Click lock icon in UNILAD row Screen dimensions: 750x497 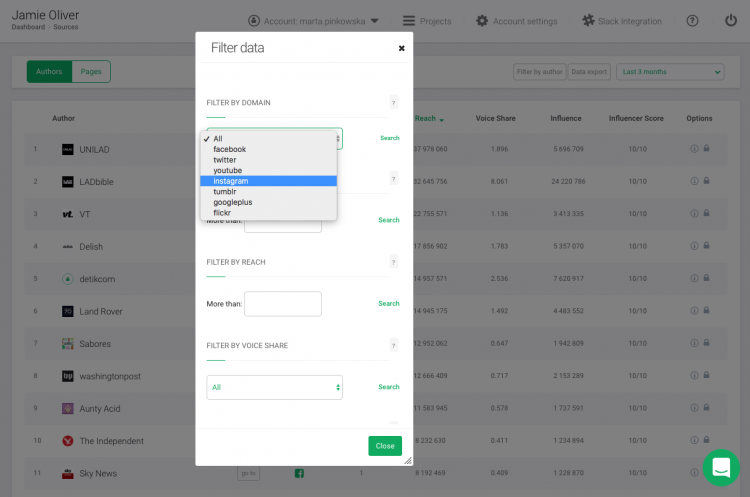706,148
